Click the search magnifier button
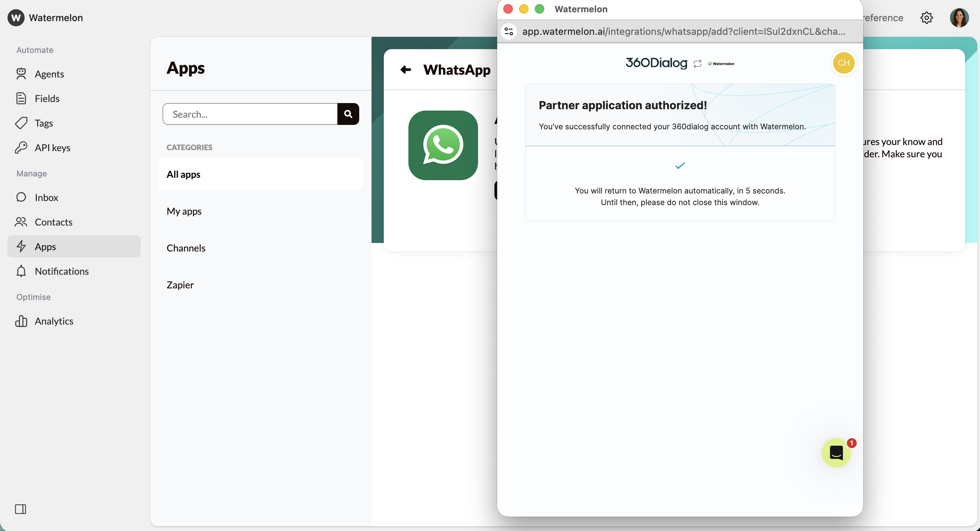 (x=348, y=114)
